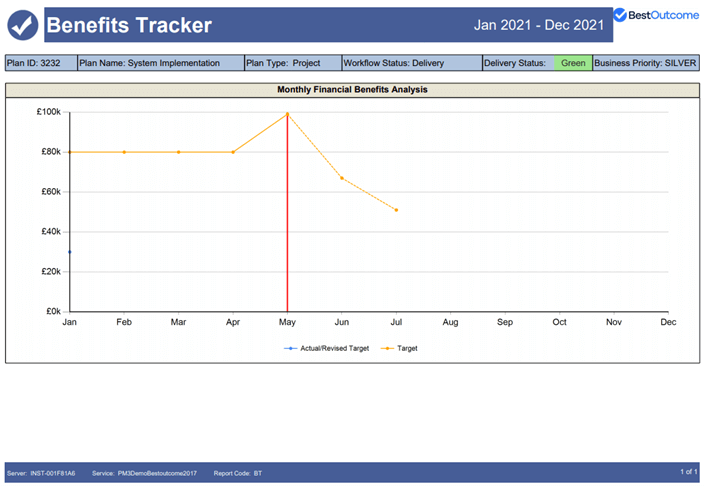Click the red May vertical marker line

(x=287, y=213)
